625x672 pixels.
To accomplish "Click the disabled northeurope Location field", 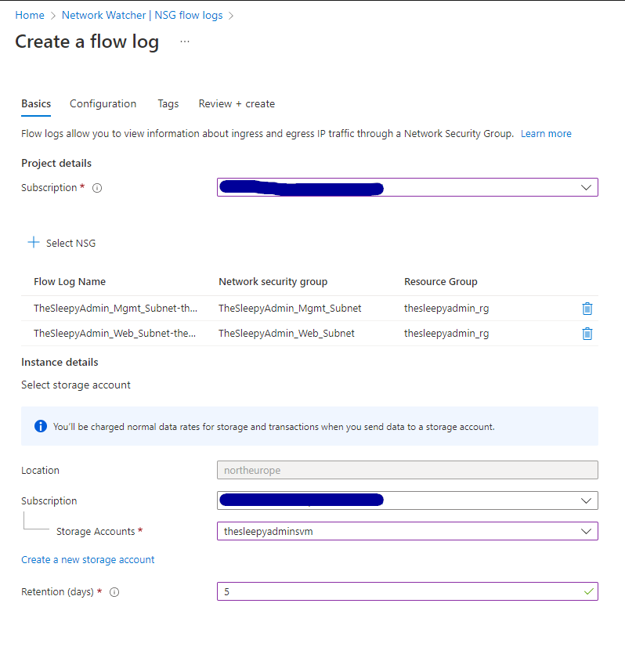I will pos(407,470).
